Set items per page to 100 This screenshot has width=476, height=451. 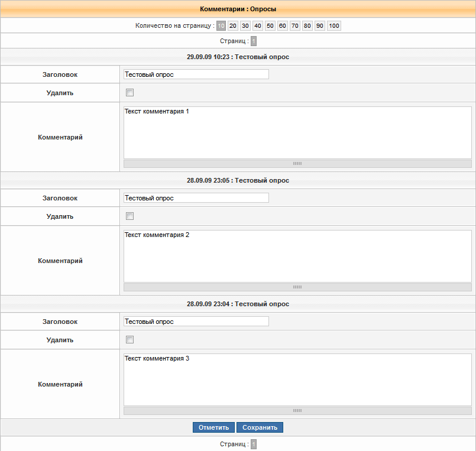pyautogui.click(x=334, y=26)
